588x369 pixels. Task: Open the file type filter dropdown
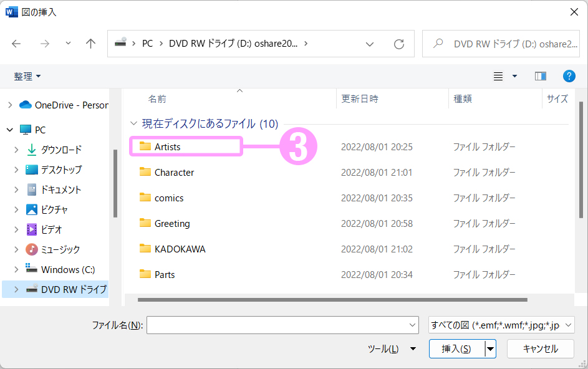501,325
